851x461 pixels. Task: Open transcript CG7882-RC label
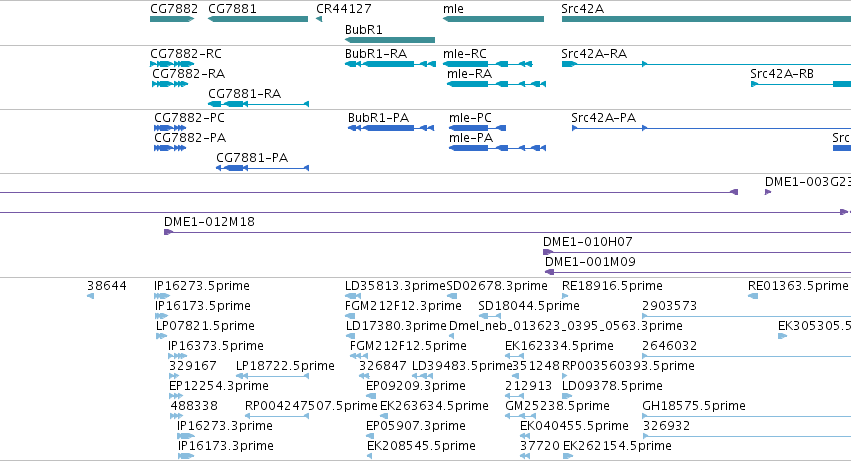[x=186, y=54]
